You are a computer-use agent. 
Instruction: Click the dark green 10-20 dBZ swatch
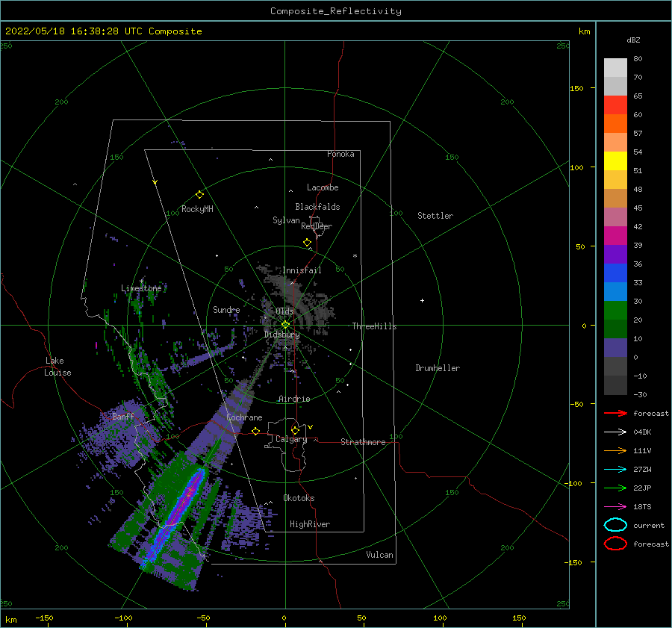coord(615,329)
